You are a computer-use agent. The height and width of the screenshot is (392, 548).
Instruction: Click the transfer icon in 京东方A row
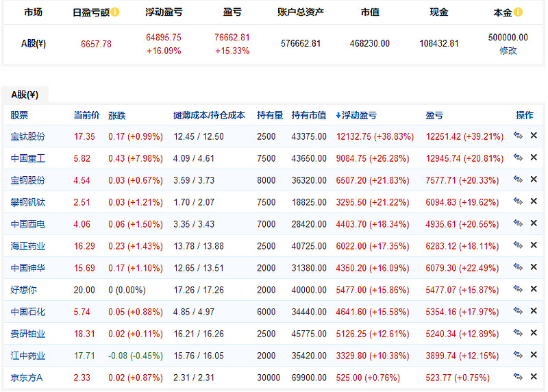click(x=518, y=377)
